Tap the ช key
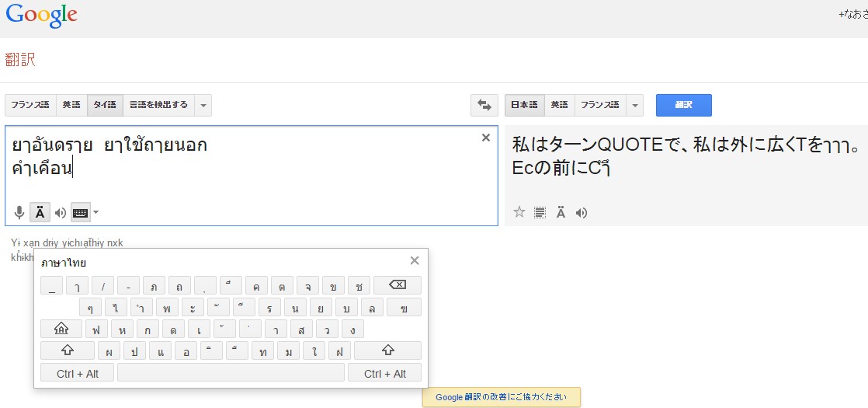The image size is (868, 408). pyautogui.click(x=359, y=285)
